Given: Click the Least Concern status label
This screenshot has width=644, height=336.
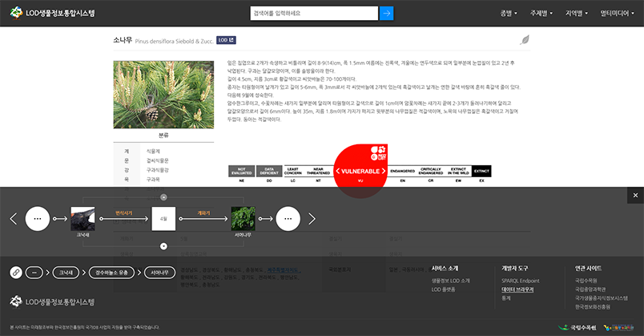Looking at the screenshot, I should tap(293, 171).
